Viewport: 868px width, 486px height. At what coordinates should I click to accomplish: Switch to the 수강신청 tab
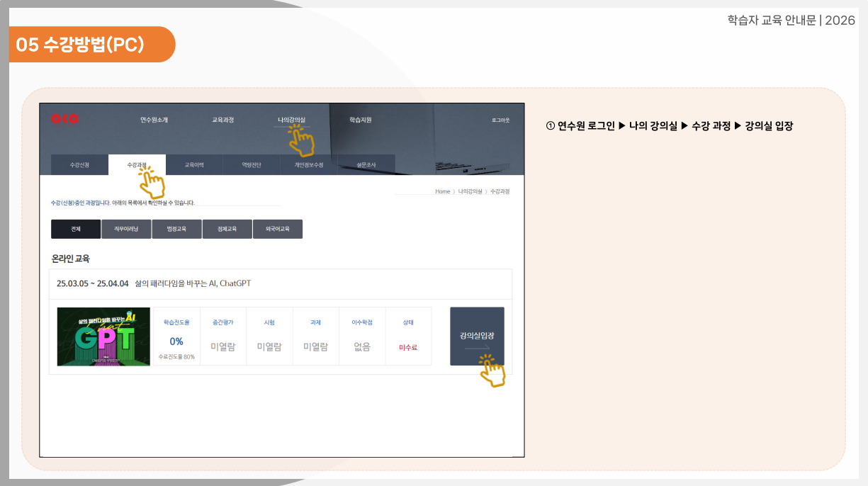79,165
